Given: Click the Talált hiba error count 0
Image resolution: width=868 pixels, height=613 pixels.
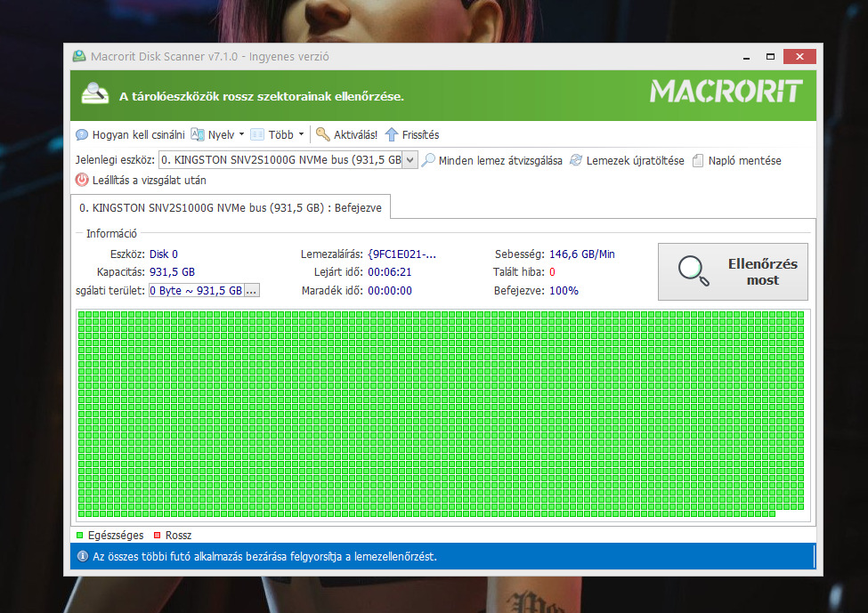Looking at the screenshot, I should coord(552,271).
